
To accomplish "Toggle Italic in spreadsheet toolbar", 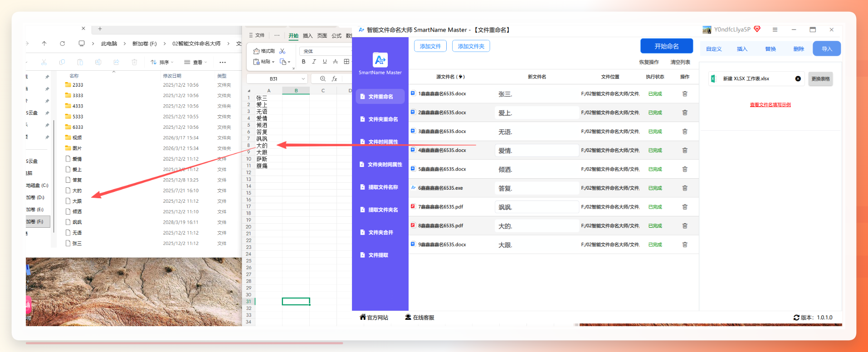I will (x=314, y=62).
